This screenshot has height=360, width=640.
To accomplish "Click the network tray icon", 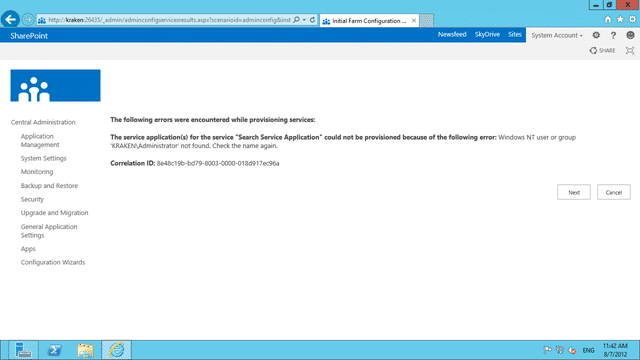I will tap(560, 350).
